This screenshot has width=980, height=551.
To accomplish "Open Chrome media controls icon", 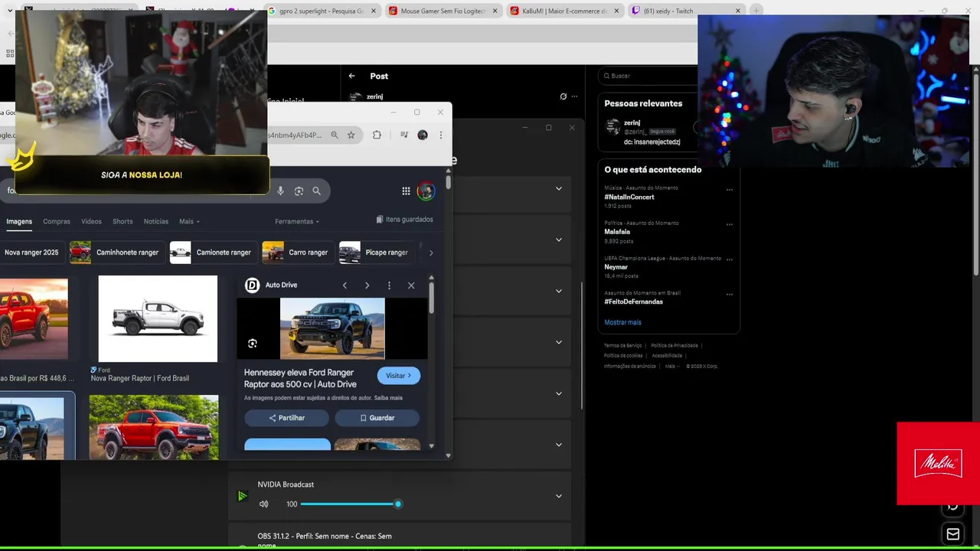I will [404, 135].
